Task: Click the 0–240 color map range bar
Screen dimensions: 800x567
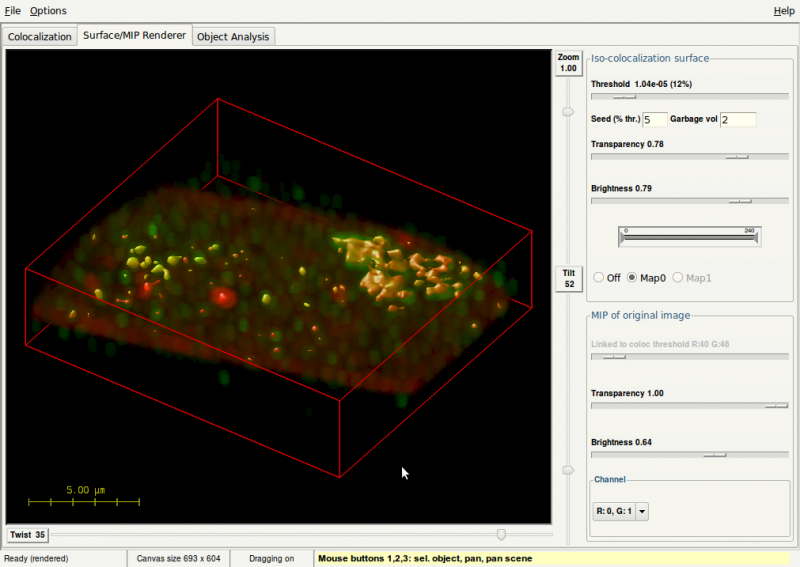Action: (x=689, y=237)
